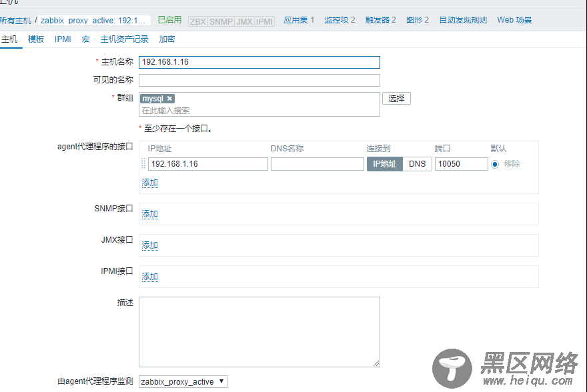Open 监控项 2 link
587x392 pixels.
[x=340, y=20]
